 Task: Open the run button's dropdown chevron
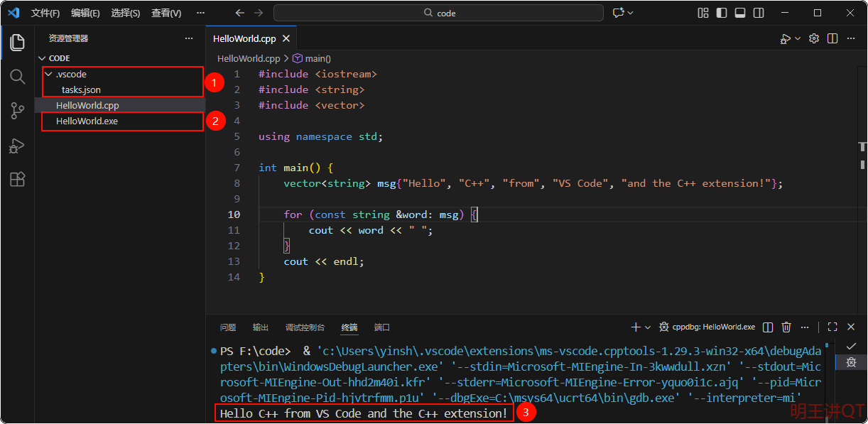pos(796,38)
